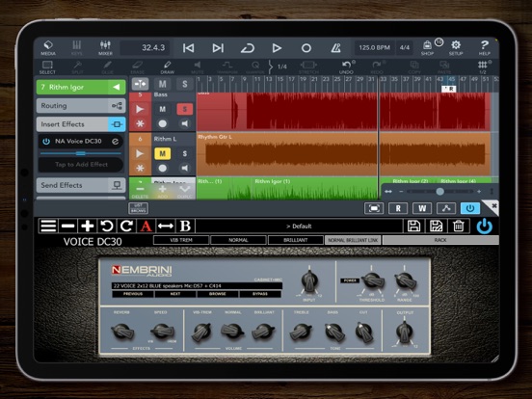Click plugin toolbar minus zoom-out button
532x399 pixels.
(x=67, y=226)
